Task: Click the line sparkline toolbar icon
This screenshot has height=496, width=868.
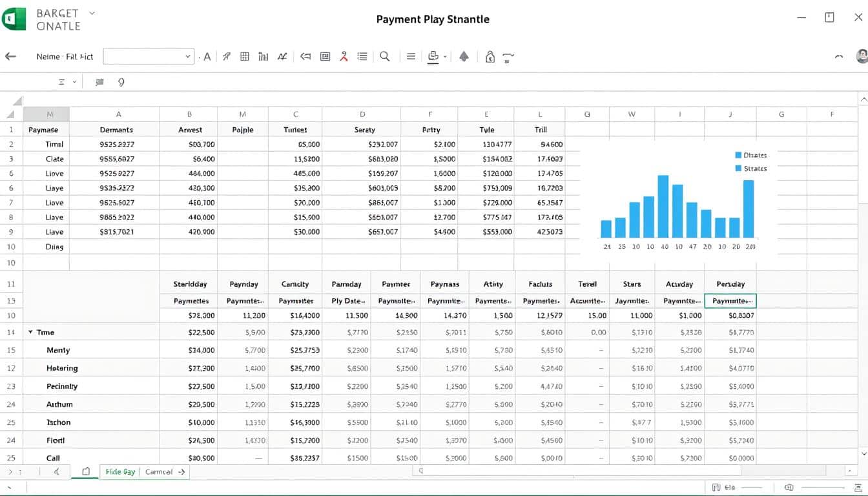Action: pos(282,57)
